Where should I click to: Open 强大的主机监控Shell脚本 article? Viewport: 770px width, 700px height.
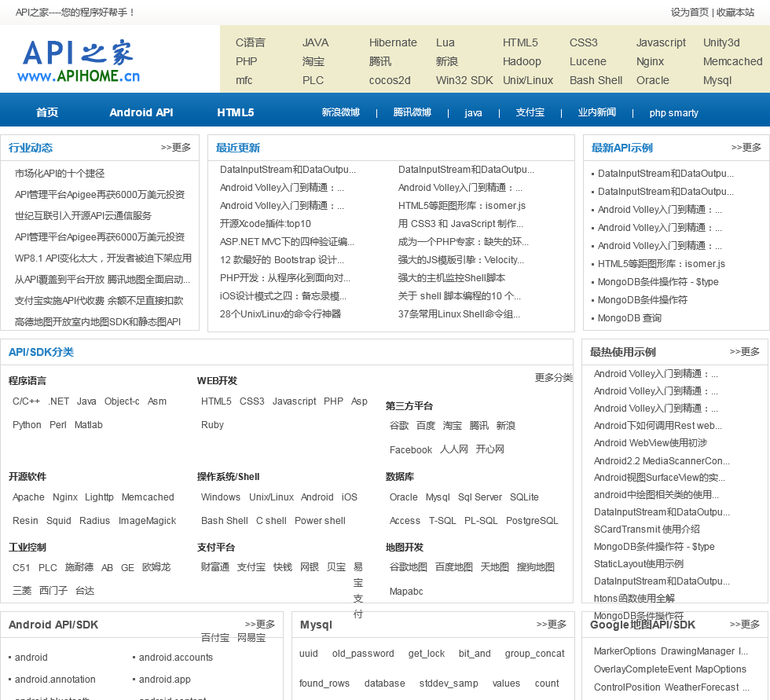click(451, 278)
